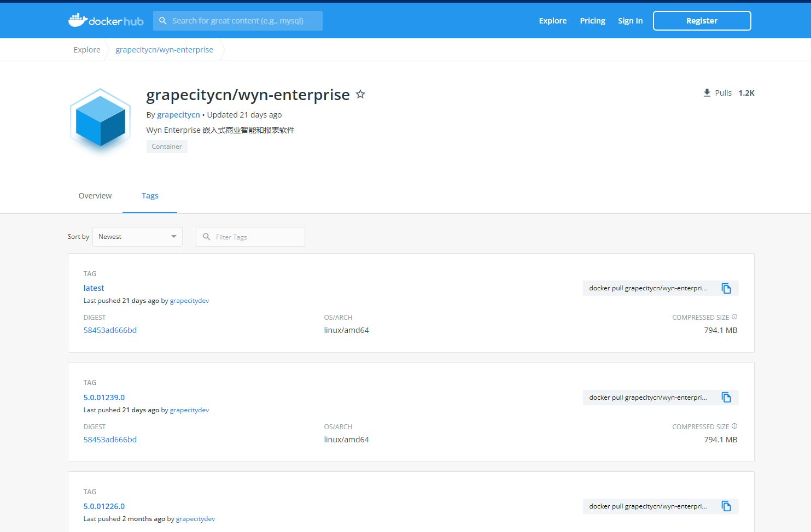Star the wyn-enterprise repository
The image size is (811, 532).
point(360,94)
